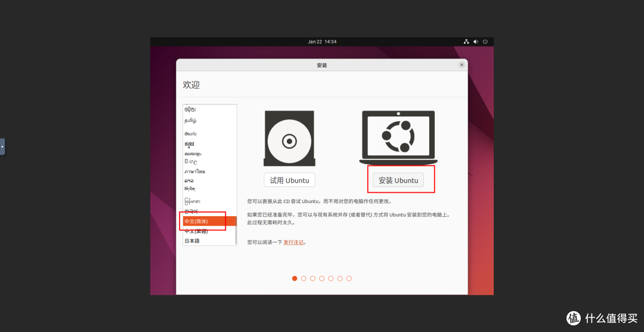Select සිංහල in the language list
The image size is (644, 332).
(x=209, y=162)
